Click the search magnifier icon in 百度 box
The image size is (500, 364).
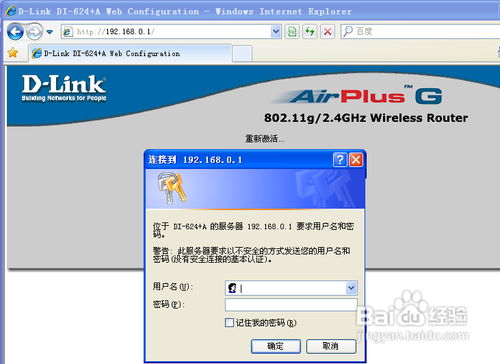point(348,31)
